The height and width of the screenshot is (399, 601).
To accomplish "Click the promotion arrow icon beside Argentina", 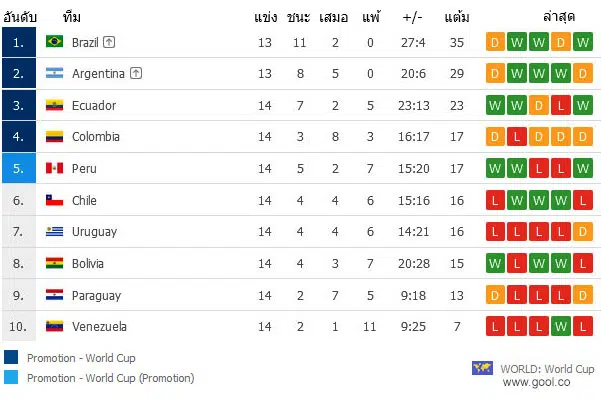I will [x=136, y=73].
